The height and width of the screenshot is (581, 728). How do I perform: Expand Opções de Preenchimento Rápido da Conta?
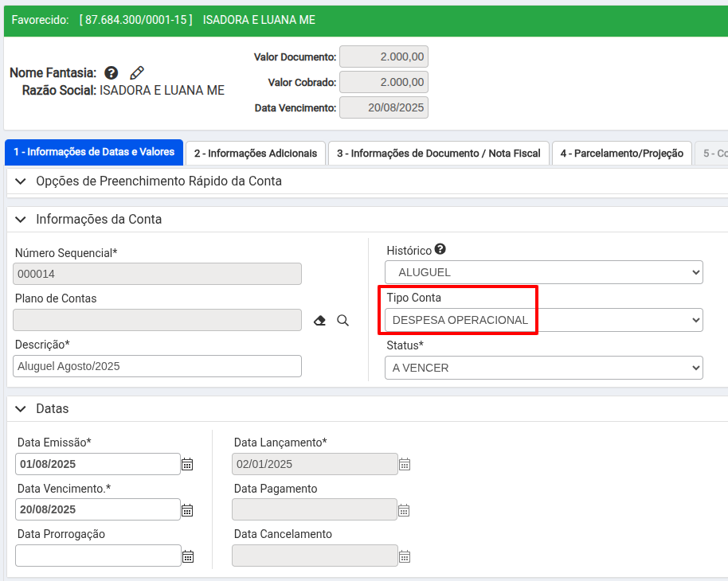(x=21, y=181)
